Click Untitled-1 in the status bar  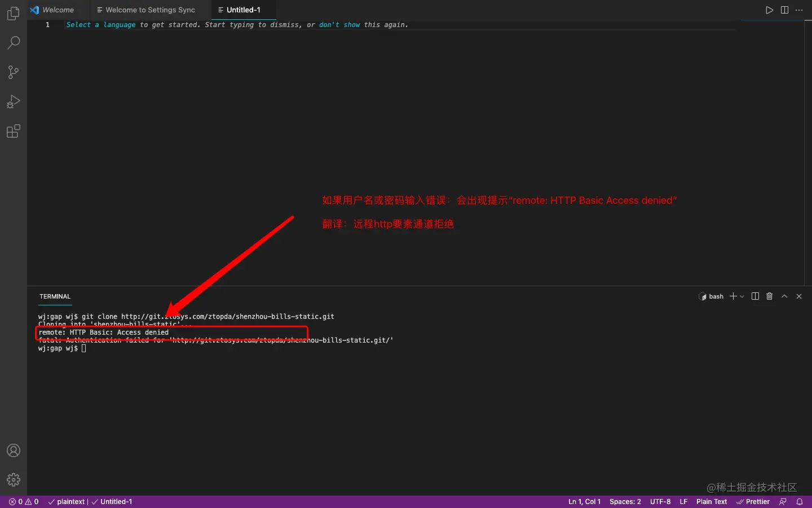click(112, 502)
